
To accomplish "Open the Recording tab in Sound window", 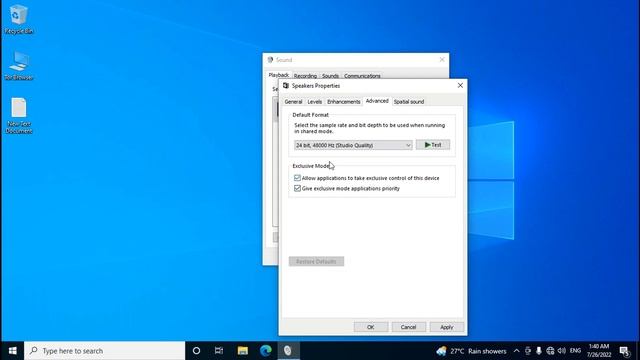I will point(305,76).
